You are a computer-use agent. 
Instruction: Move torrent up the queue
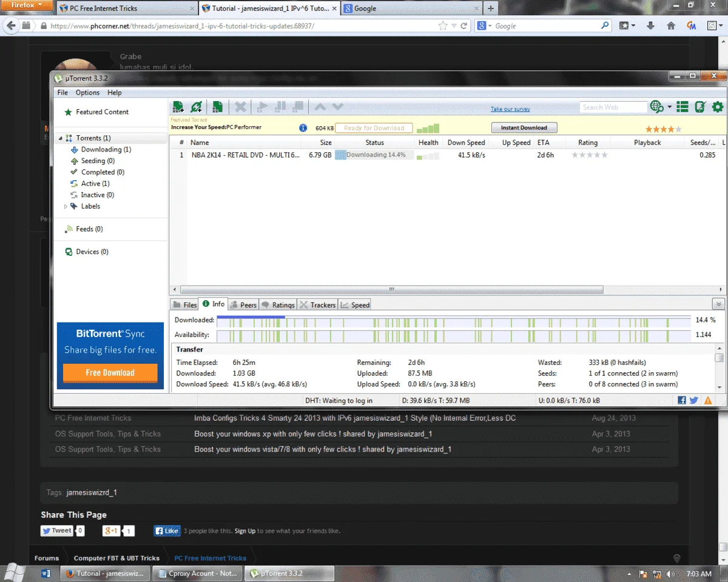(320, 107)
